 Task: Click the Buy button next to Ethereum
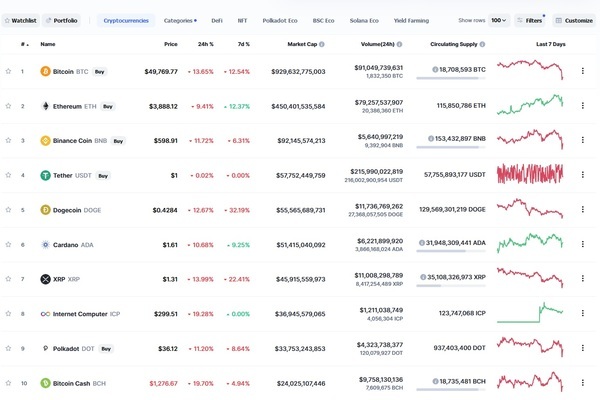tap(107, 106)
